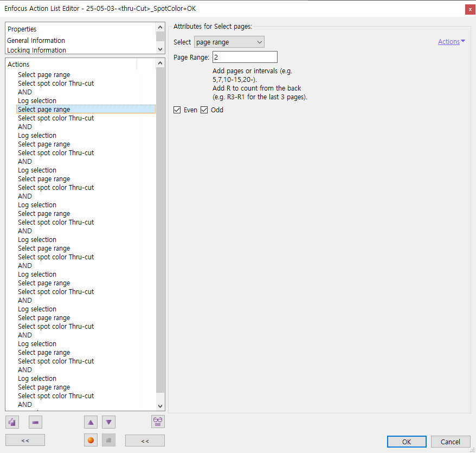
Task: Move action up with triangle icon
Action: [x=91, y=422]
